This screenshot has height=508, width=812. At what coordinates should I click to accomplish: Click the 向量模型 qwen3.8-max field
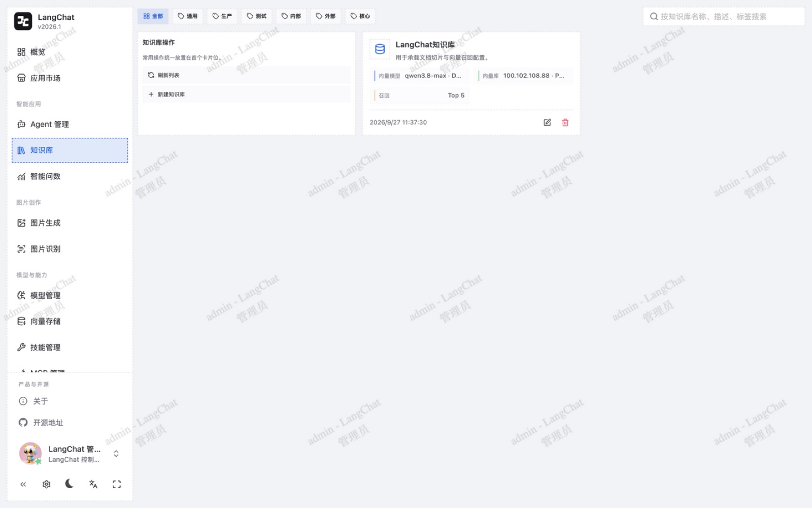420,76
